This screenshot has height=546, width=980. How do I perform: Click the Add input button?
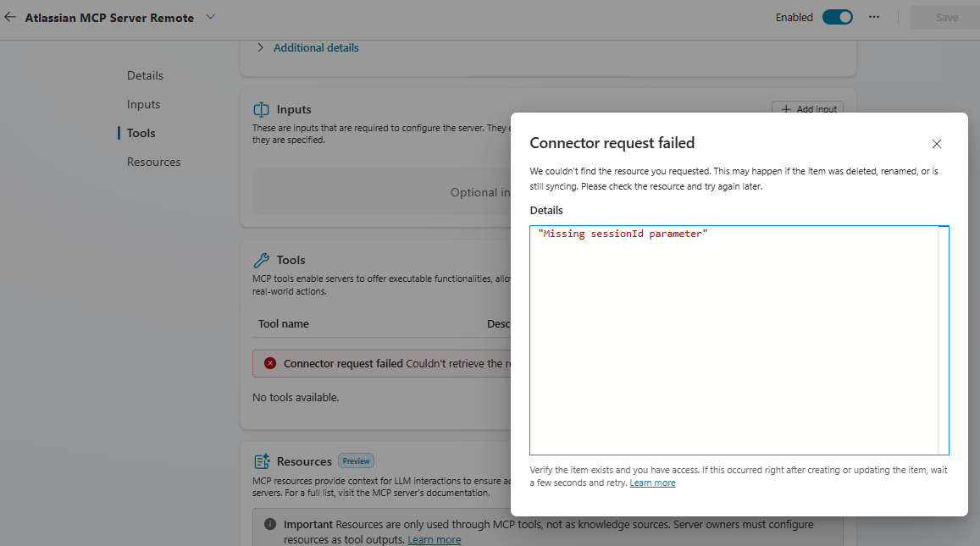point(807,108)
